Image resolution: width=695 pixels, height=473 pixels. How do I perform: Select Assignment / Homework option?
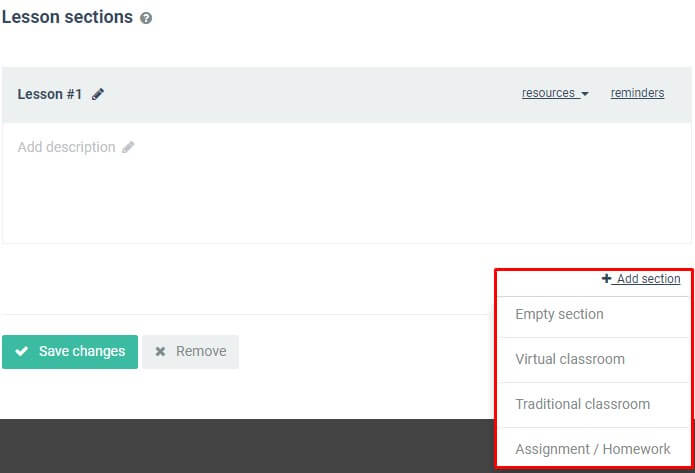(x=593, y=449)
